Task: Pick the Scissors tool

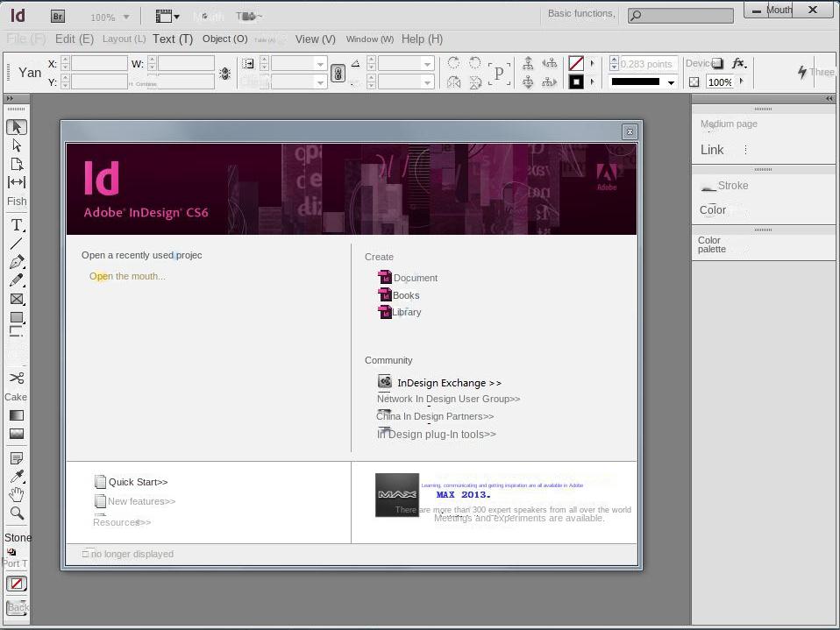Action: [x=17, y=378]
